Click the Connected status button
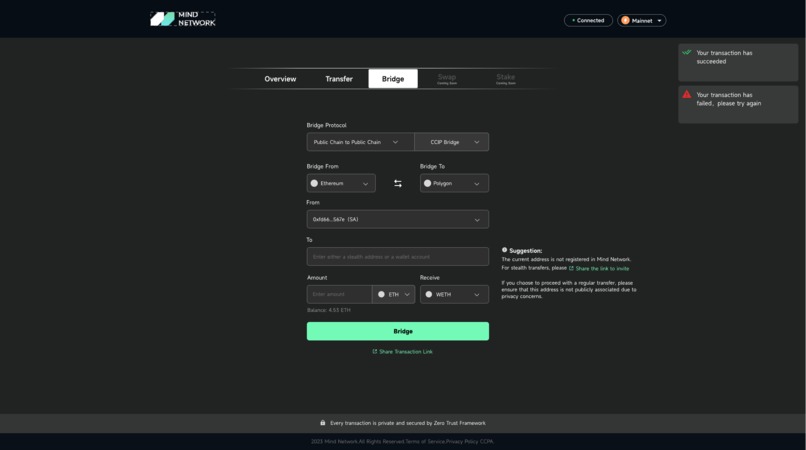 (x=588, y=21)
